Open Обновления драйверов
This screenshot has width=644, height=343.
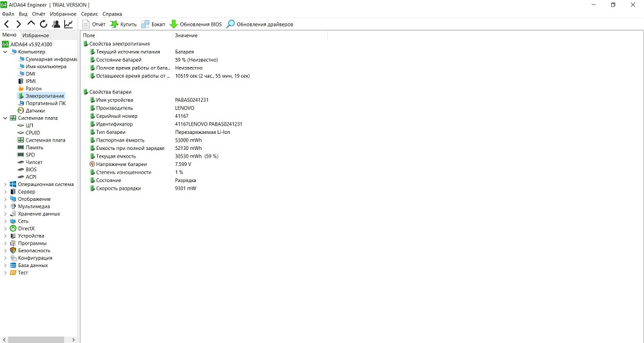click(x=260, y=24)
